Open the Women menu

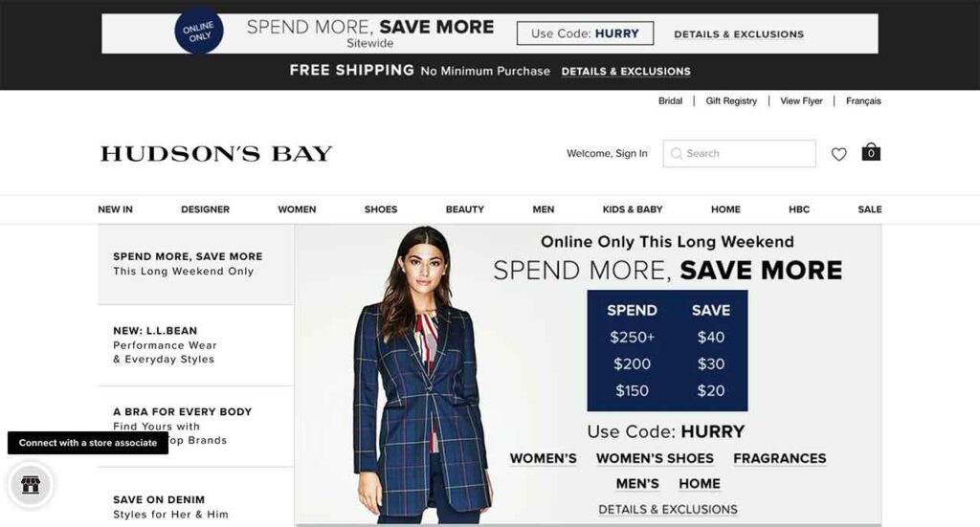297,209
